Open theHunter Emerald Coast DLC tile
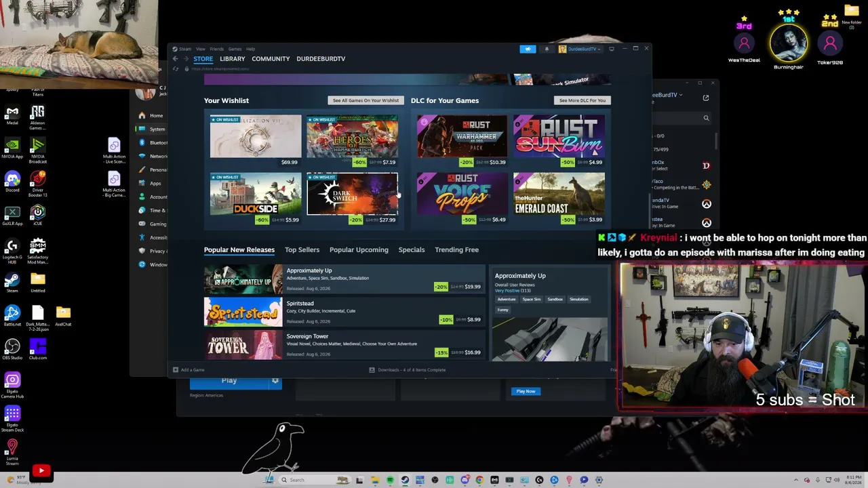868x488 pixels. pos(559,194)
